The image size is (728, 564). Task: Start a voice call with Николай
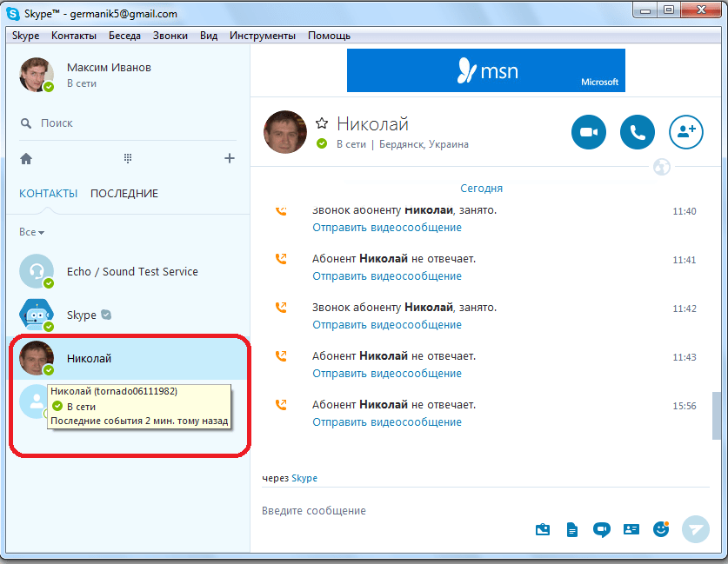click(x=637, y=132)
